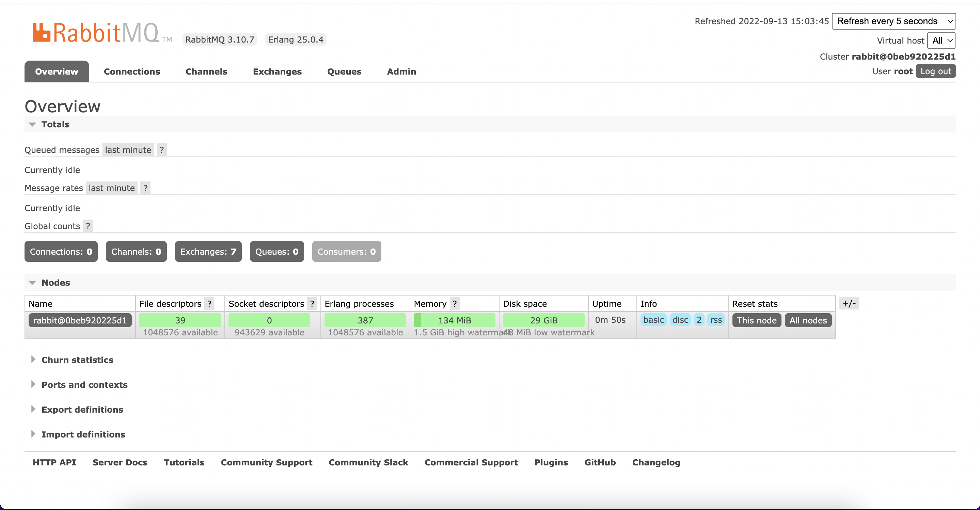Click the 134 MiB memory usage bar
980x510 pixels.
[454, 320]
